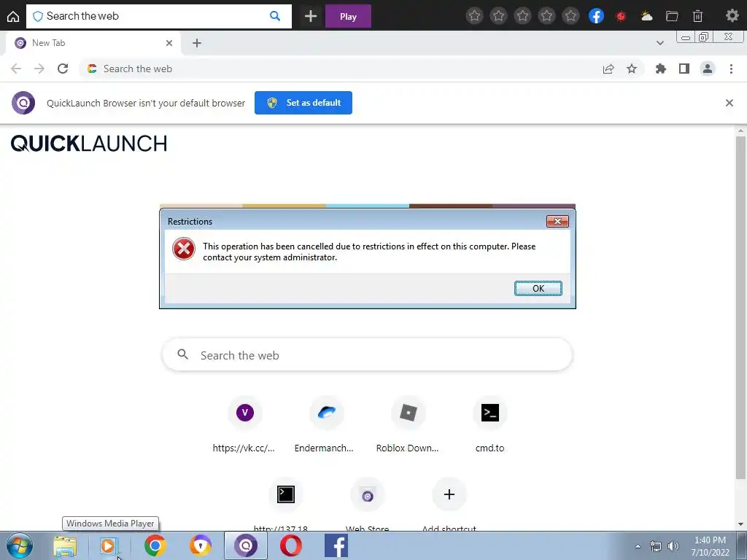Screen dimensions: 747x560
Task: Open the extensions puzzle icon
Action: [x=661, y=69]
